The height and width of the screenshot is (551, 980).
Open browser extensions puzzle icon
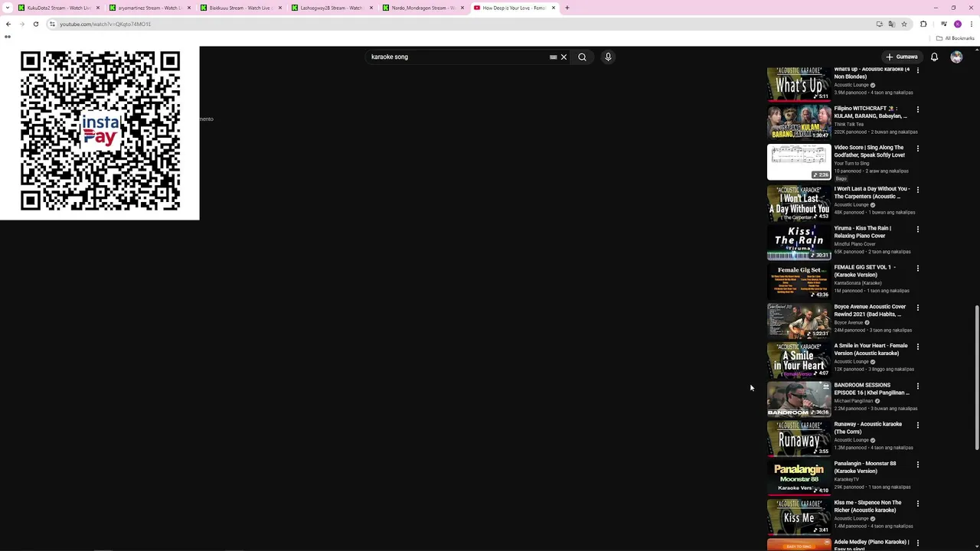pyautogui.click(x=923, y=24)
